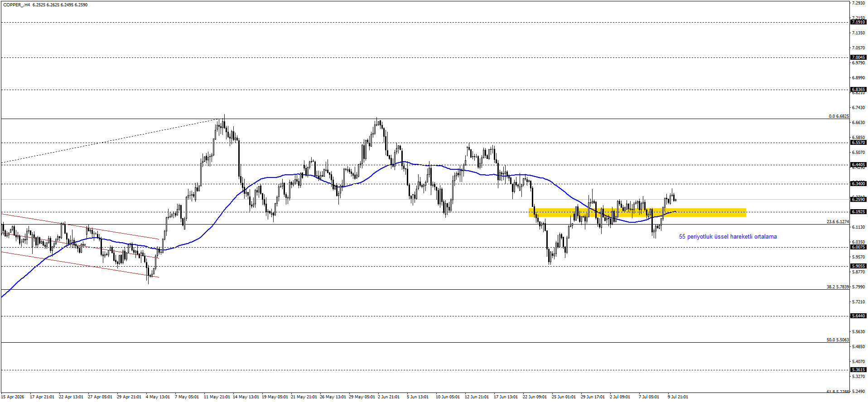Click the 11 May 21:01 time axis label
This screenshot has height=402, width=868.
[x=217, y=397]
